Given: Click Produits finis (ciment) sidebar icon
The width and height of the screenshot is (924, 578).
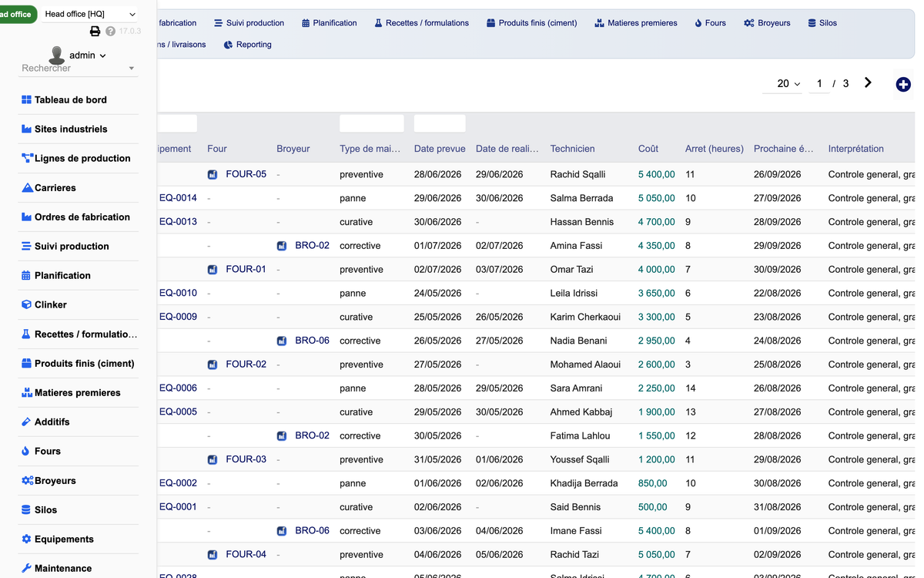Looking at the screenshot, I should 26,364.
